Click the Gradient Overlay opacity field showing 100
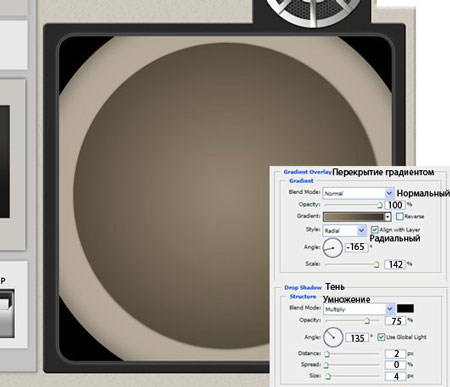The width and height of the screenshot is (450, 387). pyautogui.click(x=395, y=205)
